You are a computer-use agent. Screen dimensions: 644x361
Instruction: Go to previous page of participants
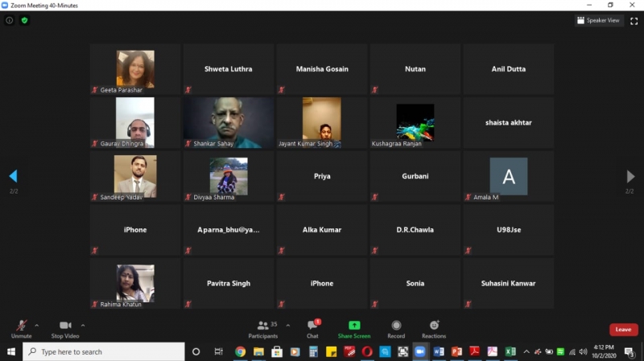13,176
